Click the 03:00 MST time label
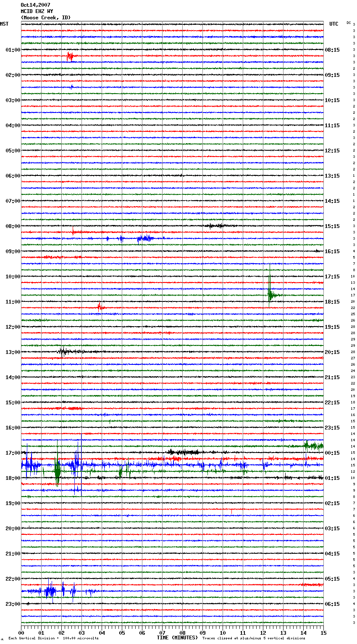This screenshot has width=357, height=644. pos(13,100)
